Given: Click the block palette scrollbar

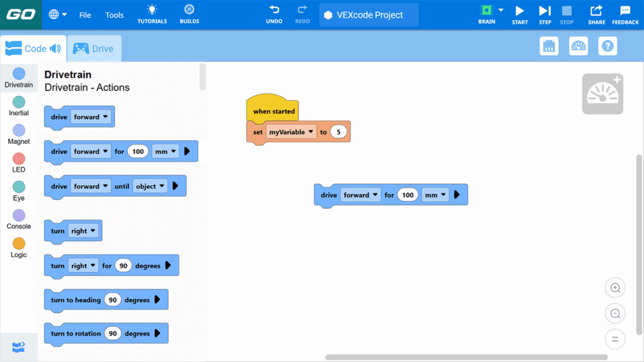Looking at the screenshot, I should 202,77.
